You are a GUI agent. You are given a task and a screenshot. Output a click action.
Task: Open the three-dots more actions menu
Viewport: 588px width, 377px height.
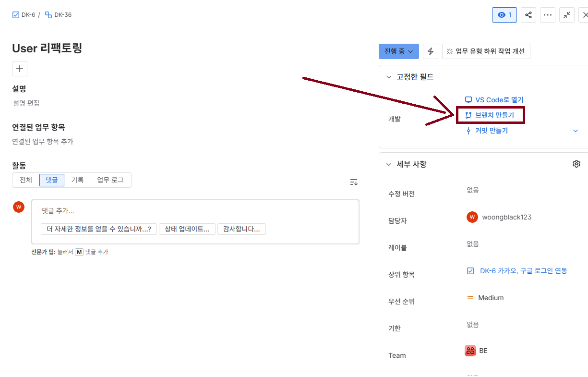pyautogui.click(x=548, y=15)
